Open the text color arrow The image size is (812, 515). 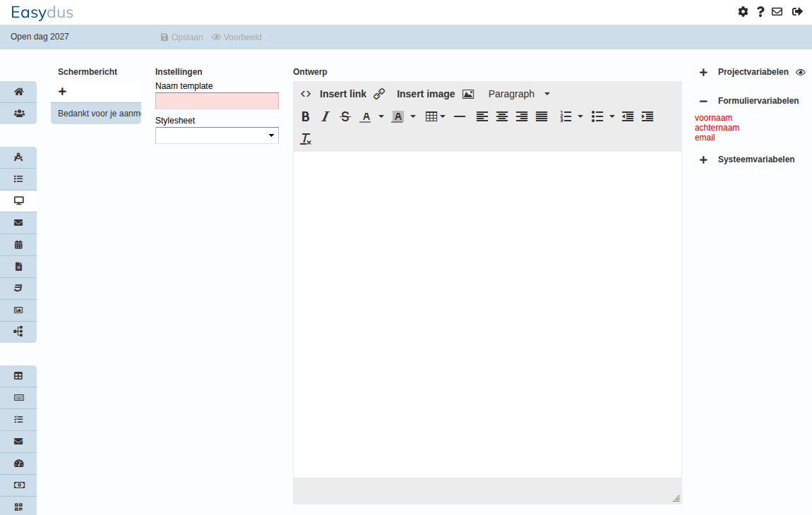(381, 117)
